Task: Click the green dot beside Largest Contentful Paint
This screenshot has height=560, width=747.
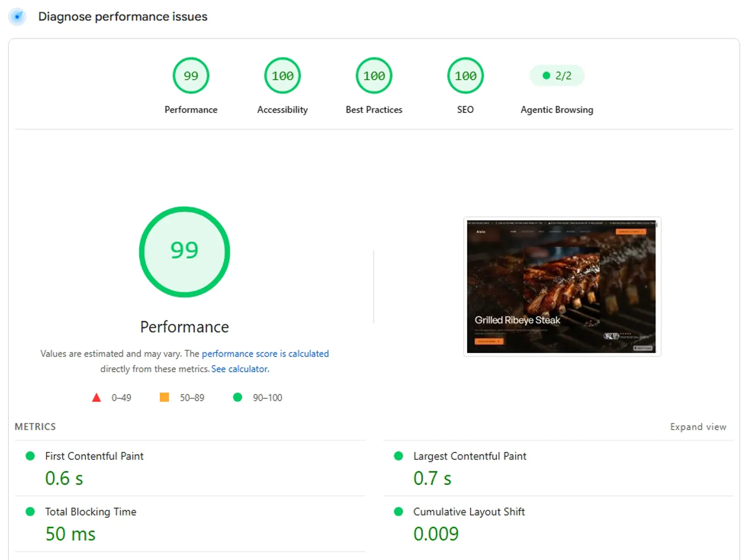Action: tap(399, 456)
